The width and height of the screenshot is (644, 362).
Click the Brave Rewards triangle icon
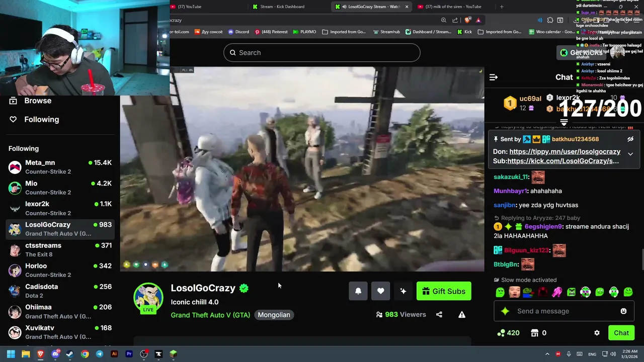pyautogui.click(x=478, y=20)
